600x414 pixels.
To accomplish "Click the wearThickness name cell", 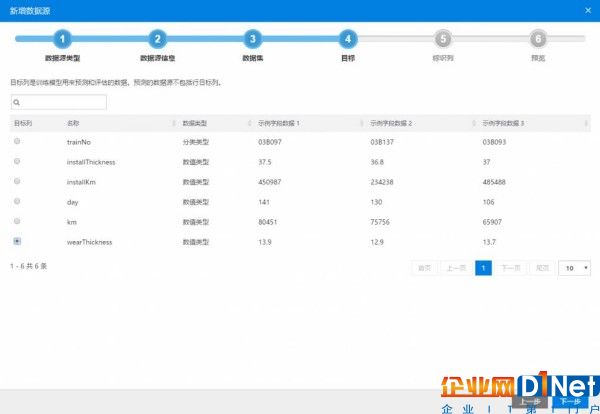I will click(90, 242).
